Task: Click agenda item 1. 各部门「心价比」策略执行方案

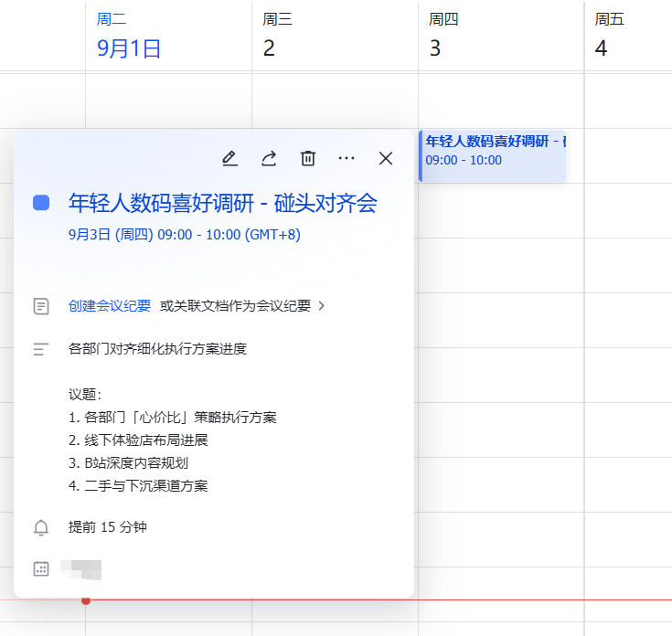Action: click(172, 418)
